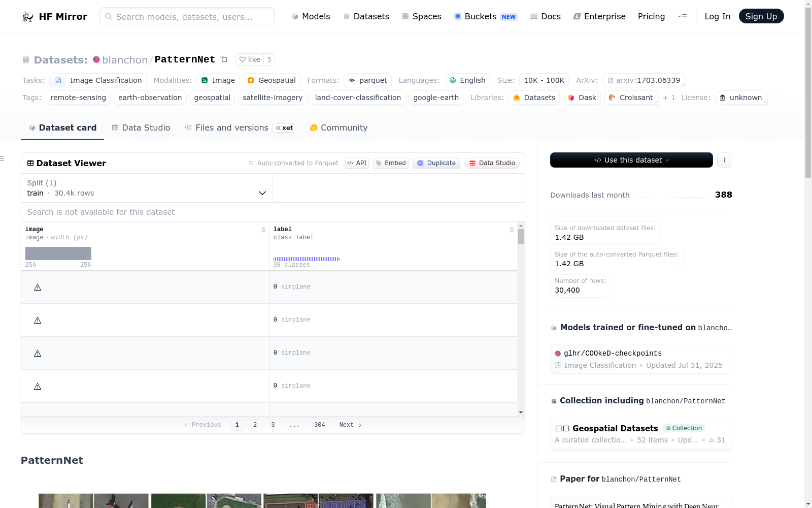The height and width of the screenshot is (508, 812).
Task: Expand the navigation overflow menu
Action: (x=682, y=16)
